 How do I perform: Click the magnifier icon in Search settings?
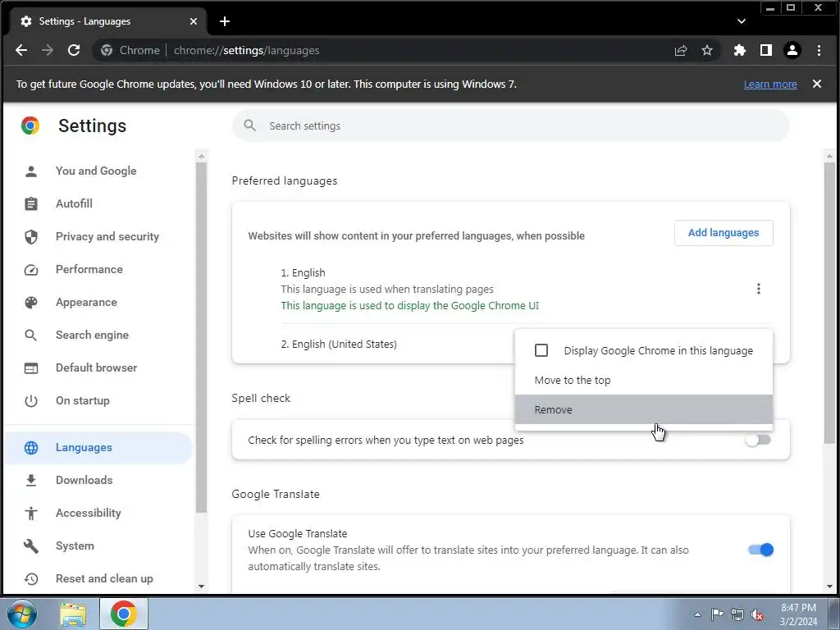[x=249, y=126]
